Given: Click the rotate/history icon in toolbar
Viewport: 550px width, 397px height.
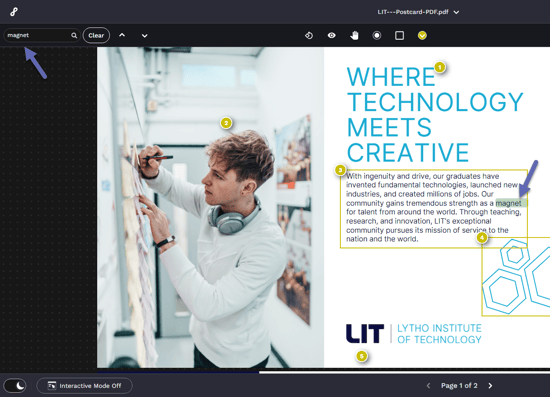Looking at the screenshot, I should coord(309,35).
